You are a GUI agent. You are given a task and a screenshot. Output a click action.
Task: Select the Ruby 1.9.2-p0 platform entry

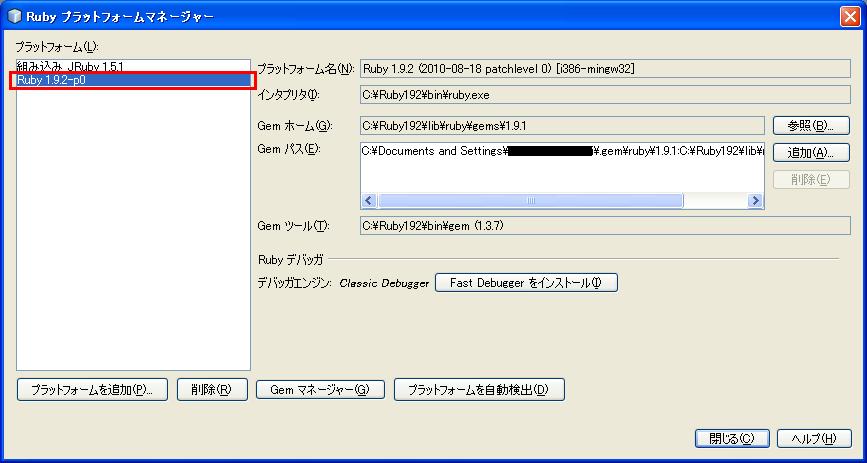point(133,80)
